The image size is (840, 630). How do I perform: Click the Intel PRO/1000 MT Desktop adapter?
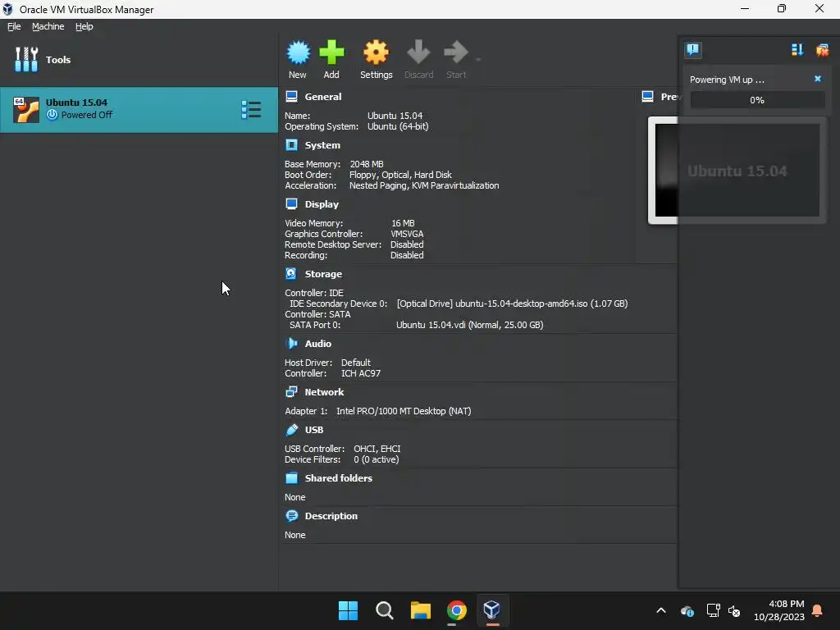[x=404, y=411]
